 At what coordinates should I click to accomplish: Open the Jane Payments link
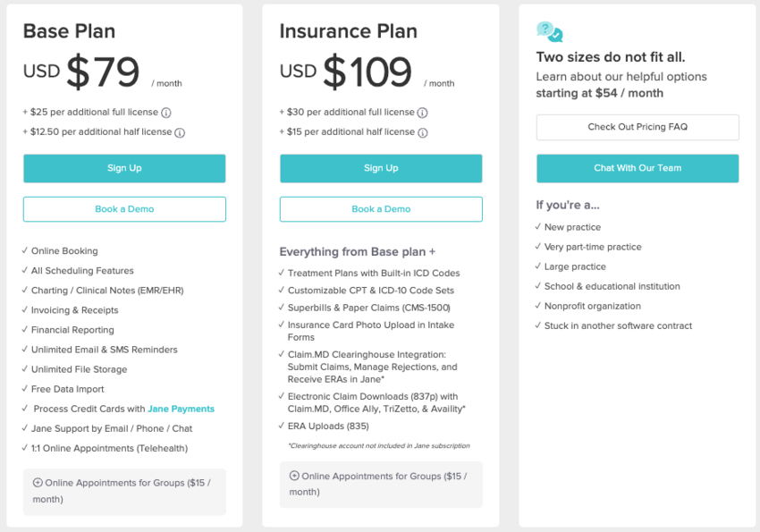point(182,409)
